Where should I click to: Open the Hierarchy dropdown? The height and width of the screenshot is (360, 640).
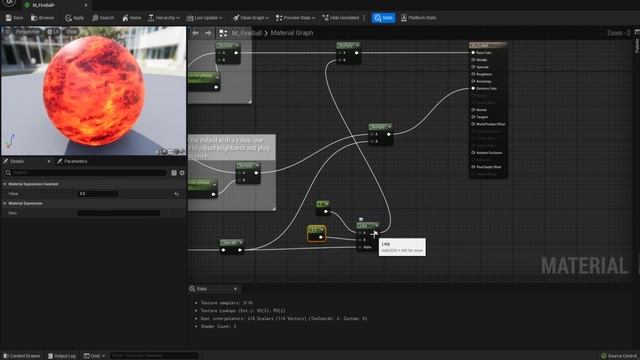coord(163,18)
